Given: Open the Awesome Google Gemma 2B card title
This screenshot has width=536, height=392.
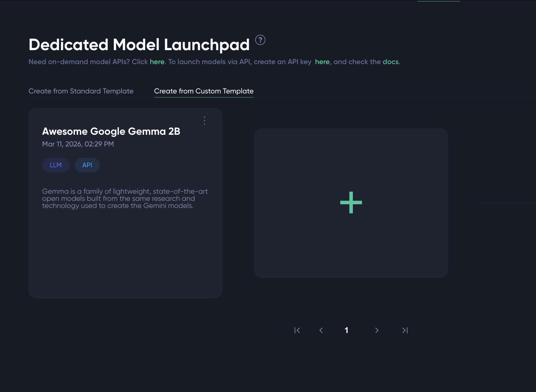Looking at the screenshot, I should (x=111, y=131).
